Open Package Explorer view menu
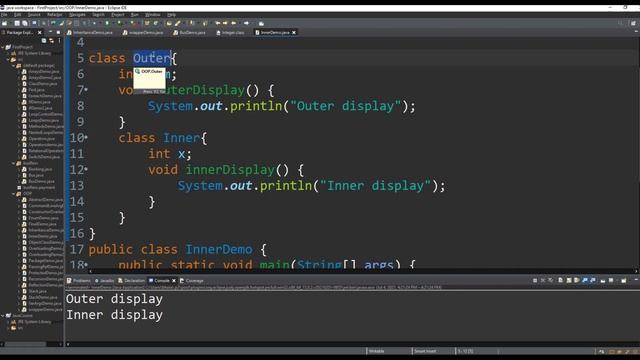The image size is (640, 360). (60, 40)
